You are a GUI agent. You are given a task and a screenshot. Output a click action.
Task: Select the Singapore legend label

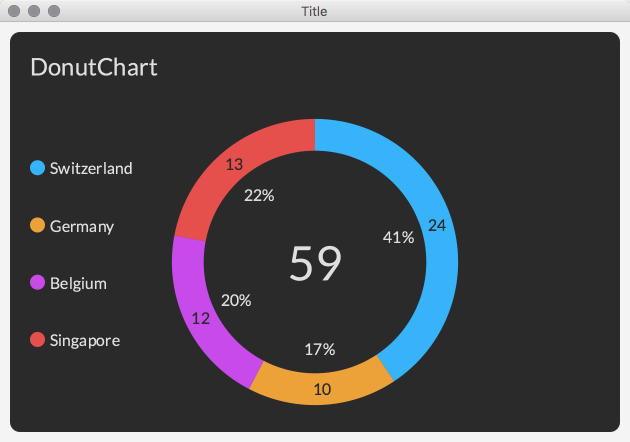85,340
